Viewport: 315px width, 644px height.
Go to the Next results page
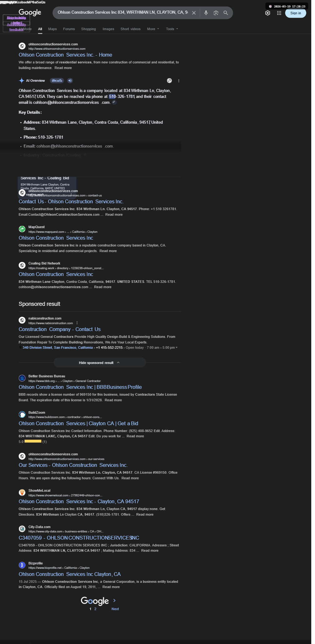[x=115, y=609]
